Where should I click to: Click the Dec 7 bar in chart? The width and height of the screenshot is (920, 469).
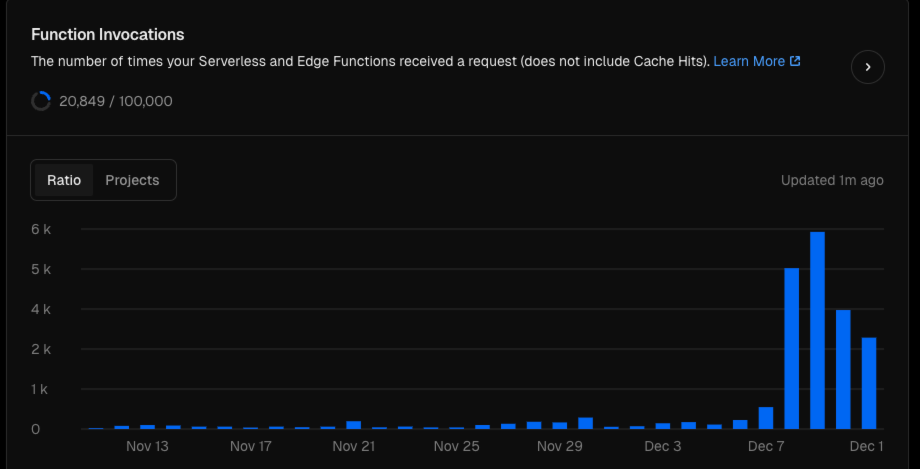(x=766, y=418)
